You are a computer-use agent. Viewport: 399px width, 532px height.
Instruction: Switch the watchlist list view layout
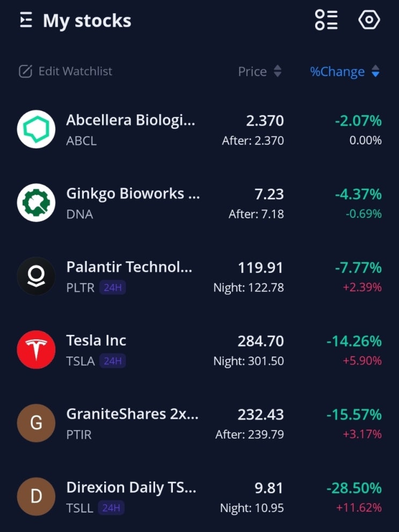326,20
